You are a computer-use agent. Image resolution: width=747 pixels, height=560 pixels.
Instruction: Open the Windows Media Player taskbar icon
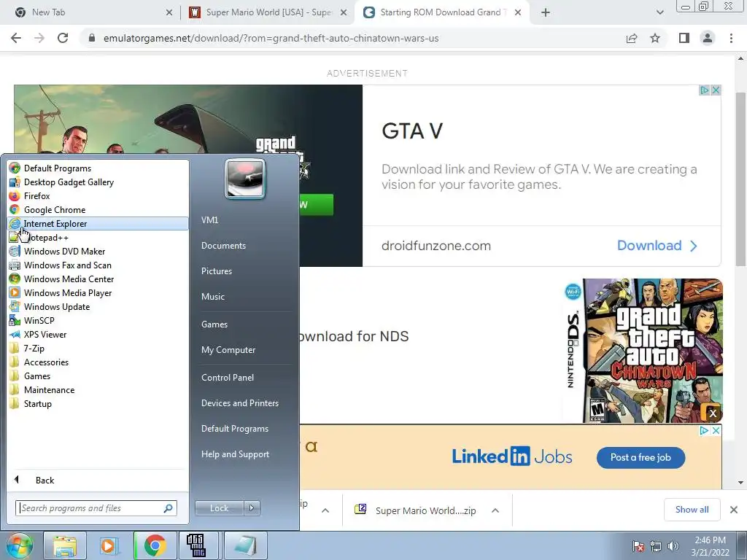pyautogui.click(x=109, y=545)
